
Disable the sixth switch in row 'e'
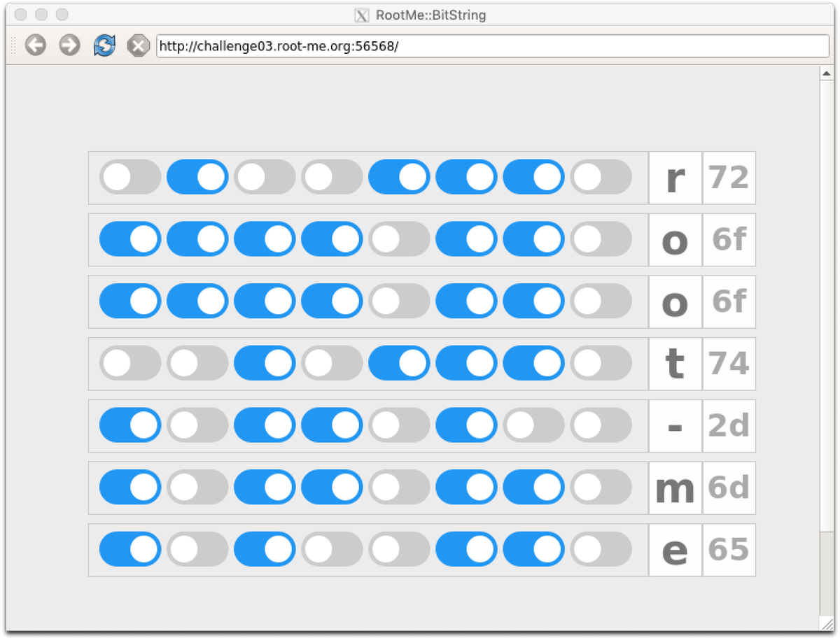click(467, 549)
